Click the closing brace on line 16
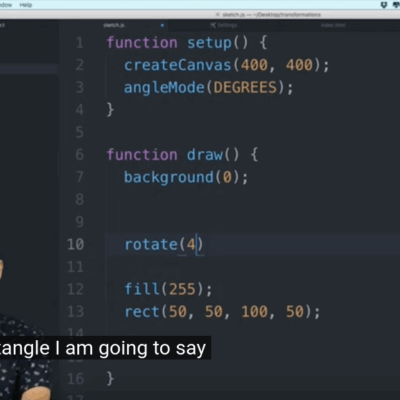The height and width of the screenshot is (400, 400). coord(110,379)
